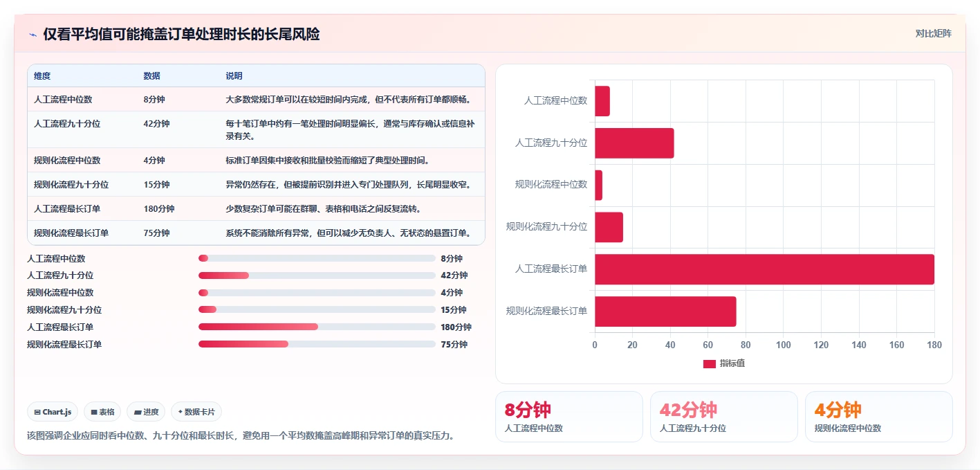Click the 180分钟 cell in the table
Screen dimensions: 980x470
159,209
